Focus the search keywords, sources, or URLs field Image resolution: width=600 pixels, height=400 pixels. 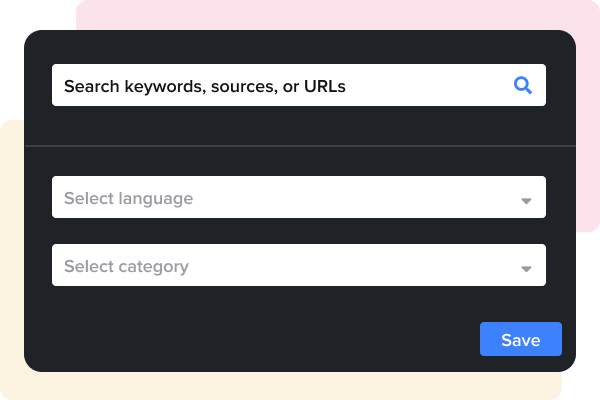(280, 86)
